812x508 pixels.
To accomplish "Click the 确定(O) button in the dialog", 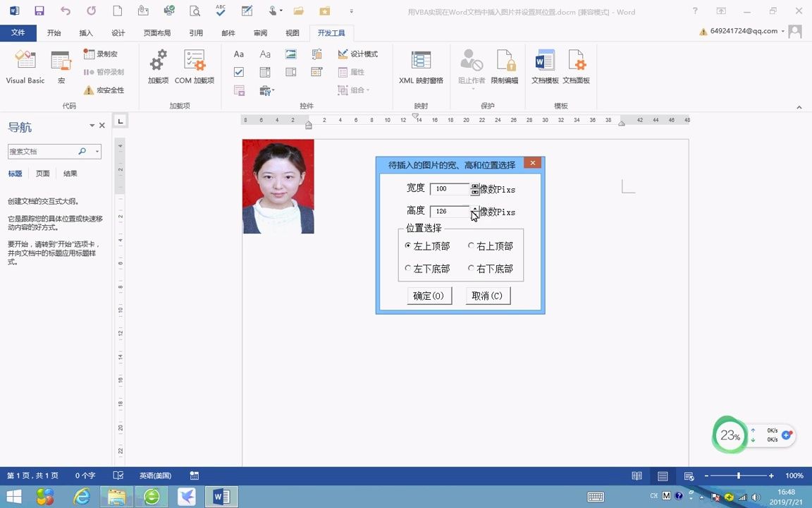I will click(429, 295).
